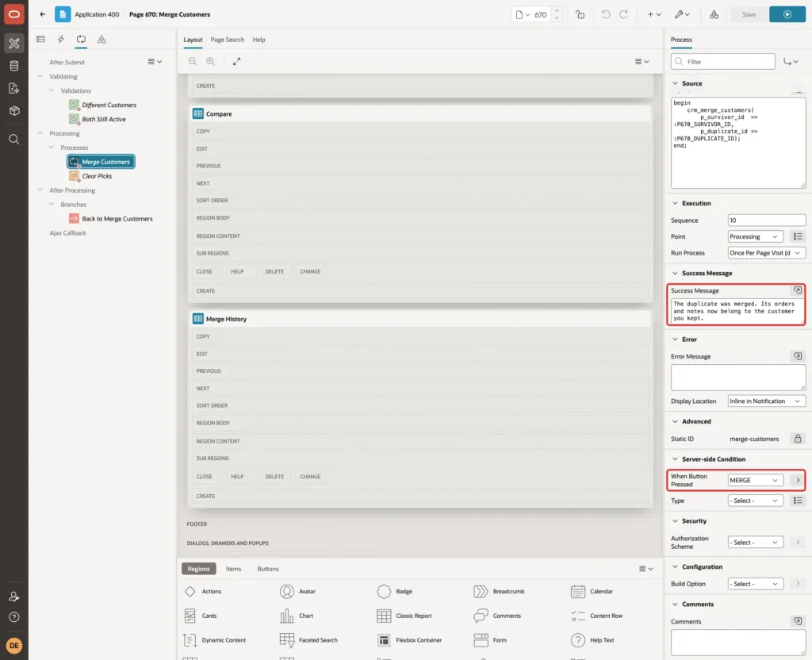Redo the last change
The width and height of the screenshot is (812, 660).
(x=623, y=14)
